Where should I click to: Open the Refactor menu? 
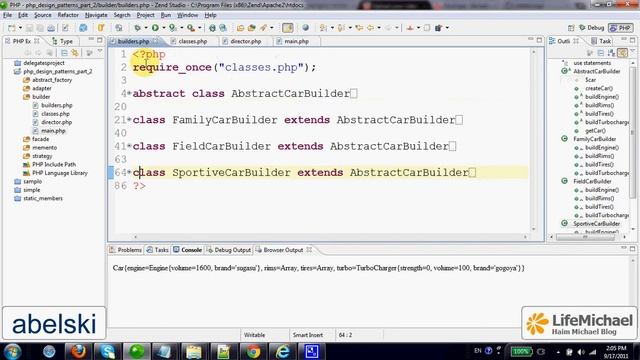68,15
